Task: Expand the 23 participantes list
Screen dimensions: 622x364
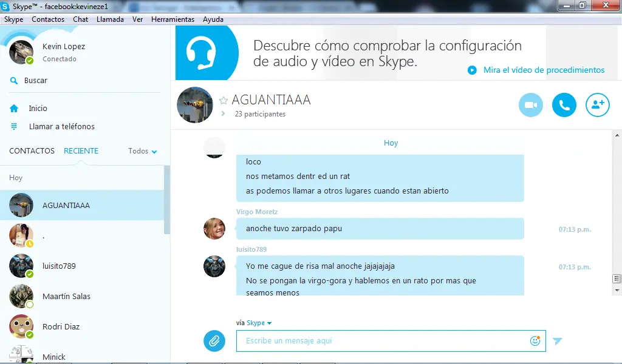Action: click(224, 113)
